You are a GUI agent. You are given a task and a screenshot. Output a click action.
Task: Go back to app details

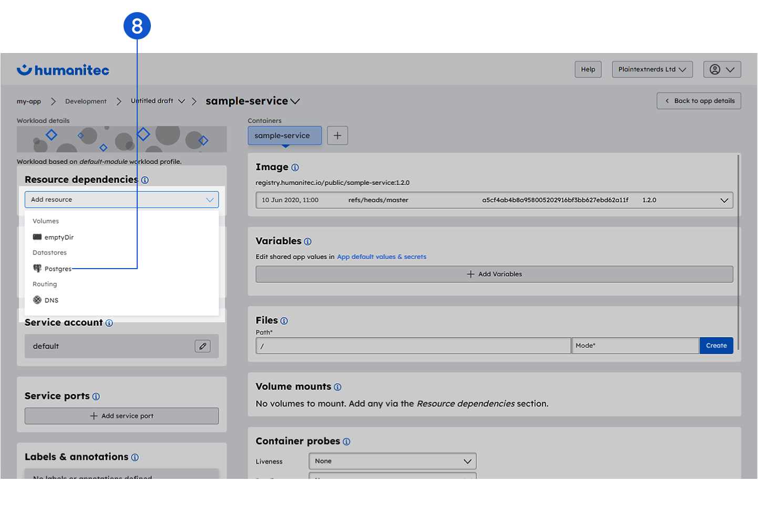pos(699,101)
